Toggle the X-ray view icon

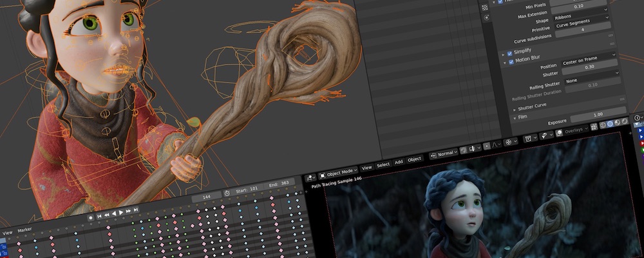[594, 126]
